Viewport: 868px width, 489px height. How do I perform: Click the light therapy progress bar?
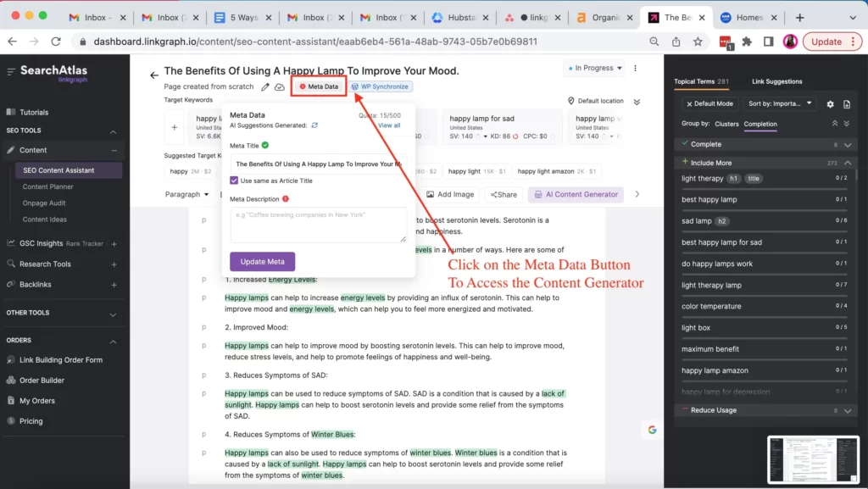(764, 188)
